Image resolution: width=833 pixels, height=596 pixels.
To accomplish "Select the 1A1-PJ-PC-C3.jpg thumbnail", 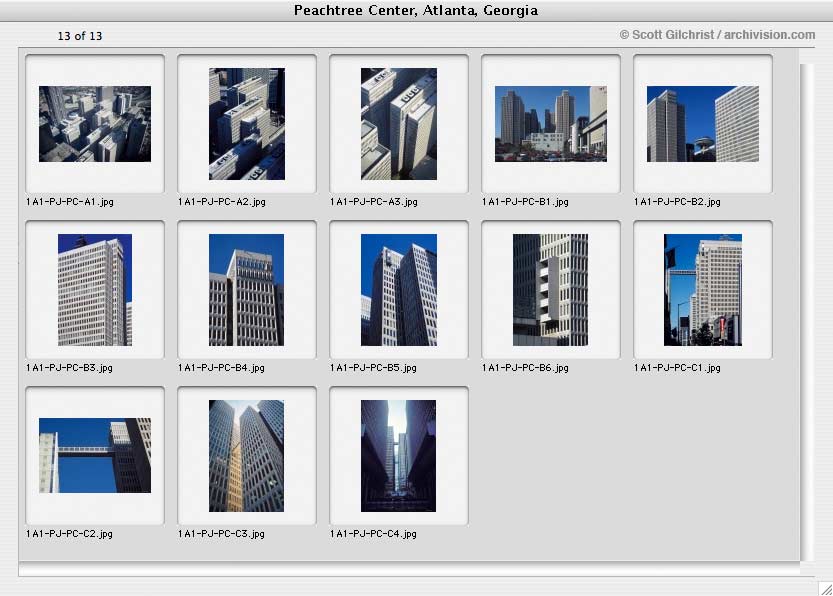I will pyautogui.click(x=246, y=456).
